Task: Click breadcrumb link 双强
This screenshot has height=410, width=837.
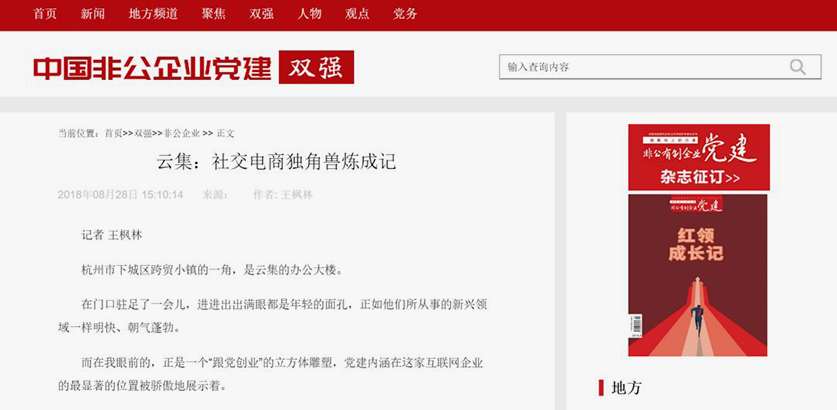Action: click(143, 133)
